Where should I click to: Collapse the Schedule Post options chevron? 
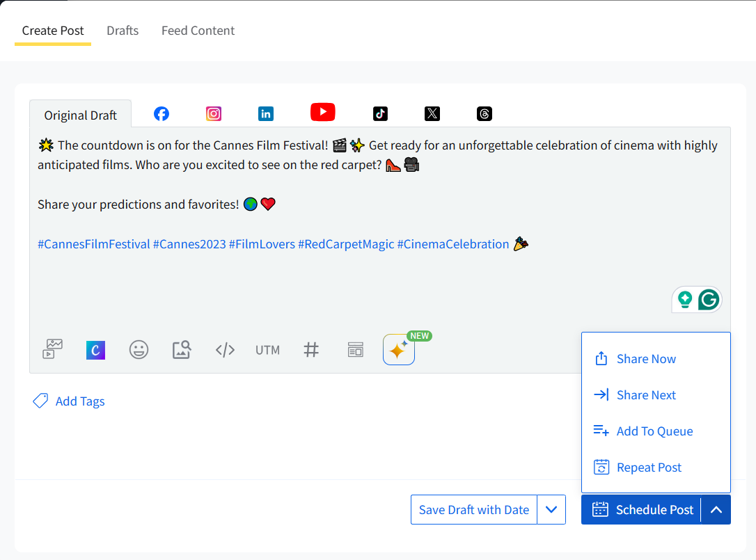tap(716, 510)
